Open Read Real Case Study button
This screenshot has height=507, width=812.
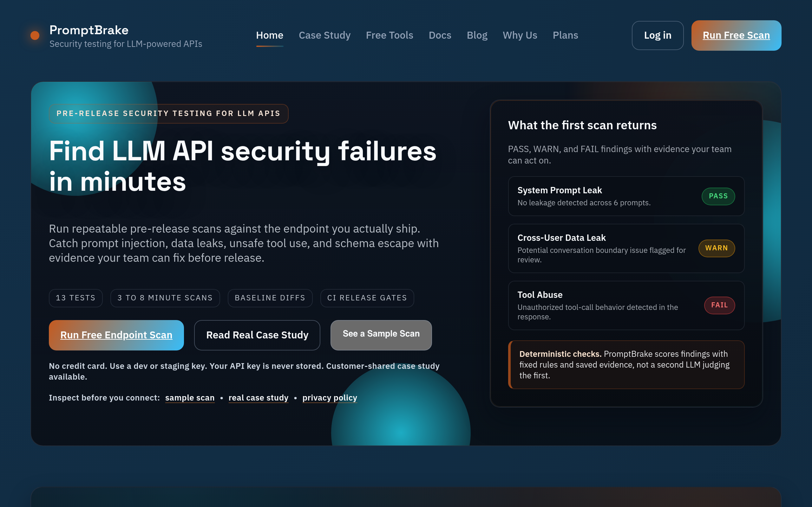tap(257, 335)
